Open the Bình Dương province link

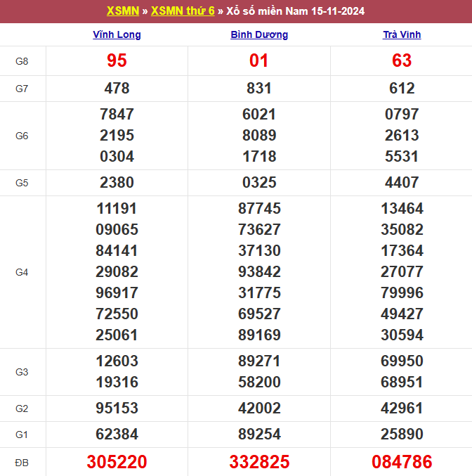(259, 34)
